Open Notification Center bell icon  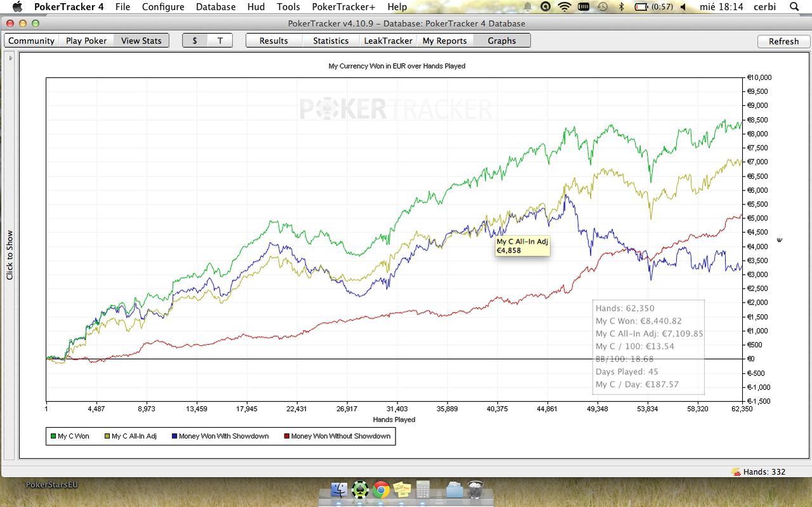coord(528,7)
